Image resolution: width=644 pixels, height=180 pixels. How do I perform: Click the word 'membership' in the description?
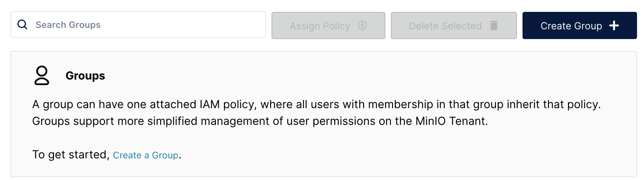click(x=400, y=104)
